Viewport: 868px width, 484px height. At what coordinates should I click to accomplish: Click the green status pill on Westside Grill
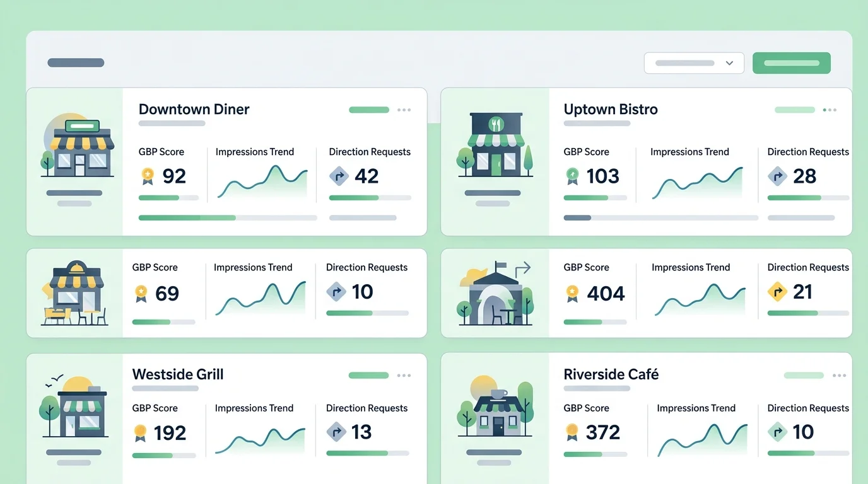click(x=368, y=376)
